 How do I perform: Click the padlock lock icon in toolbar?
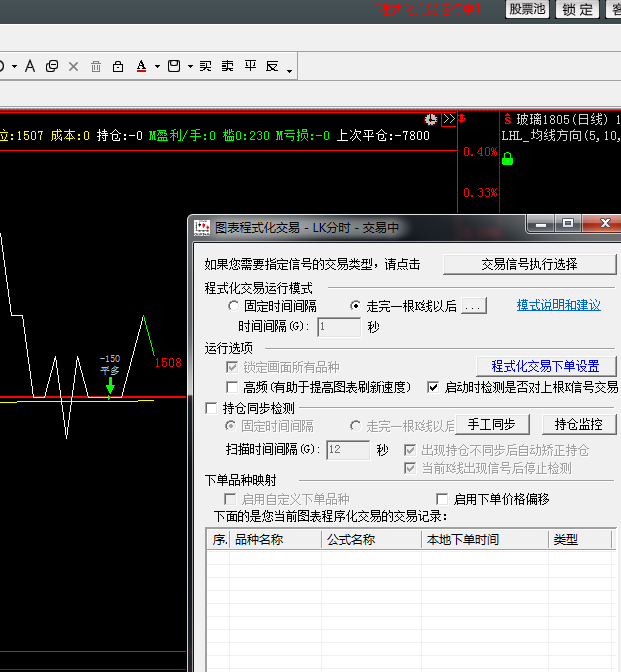pyautogui.click(x=118, y=66)
